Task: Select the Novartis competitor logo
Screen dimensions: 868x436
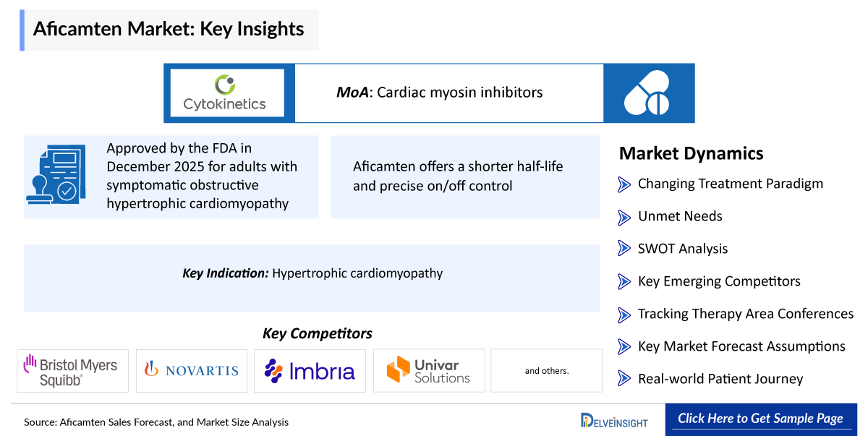Action: pyautogui.click(x=192, y=370)
